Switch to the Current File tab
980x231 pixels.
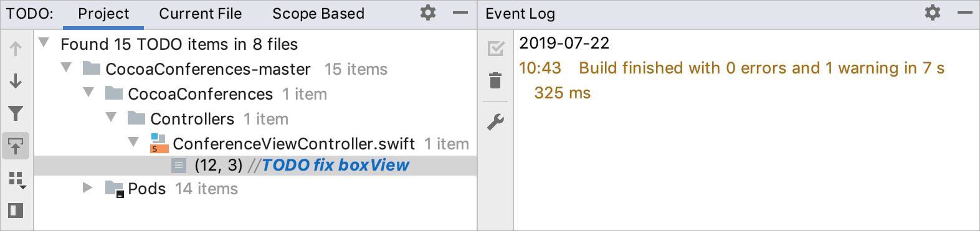click(x=200, y=14)
